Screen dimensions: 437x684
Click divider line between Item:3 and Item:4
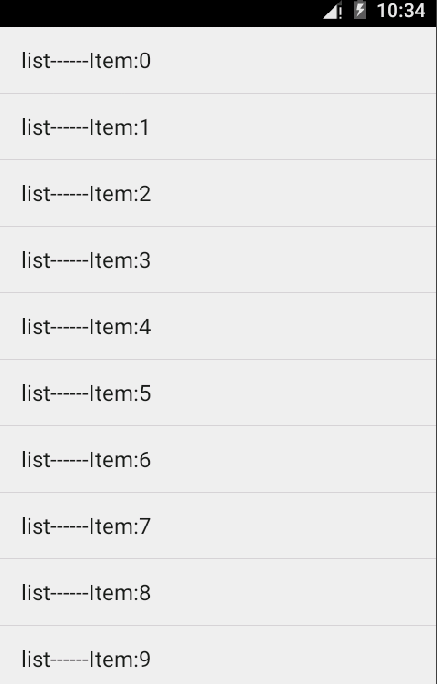coord(218,293)
